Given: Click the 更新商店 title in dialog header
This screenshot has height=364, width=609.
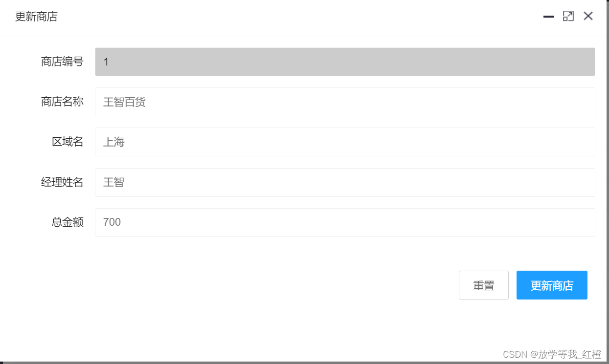Looking at the screenshot, I should click(36, 17).
